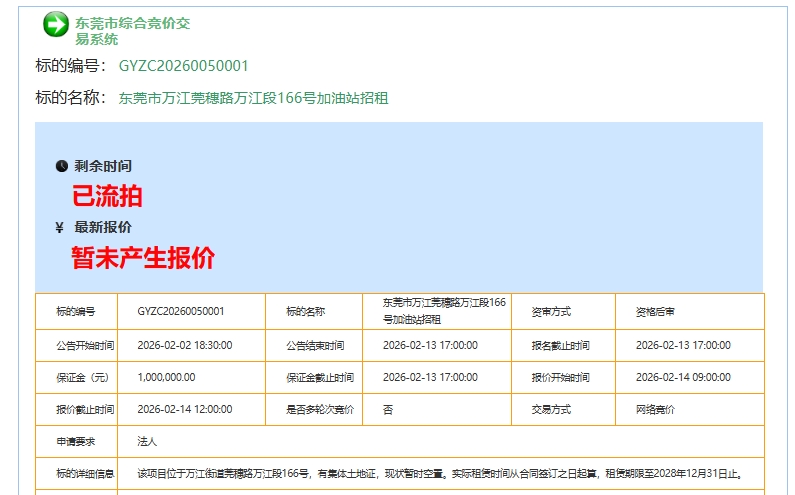Viewport: 795px width, 495px height.
Task: Select the 法人 application requirement value
Action: coord(147,441)
